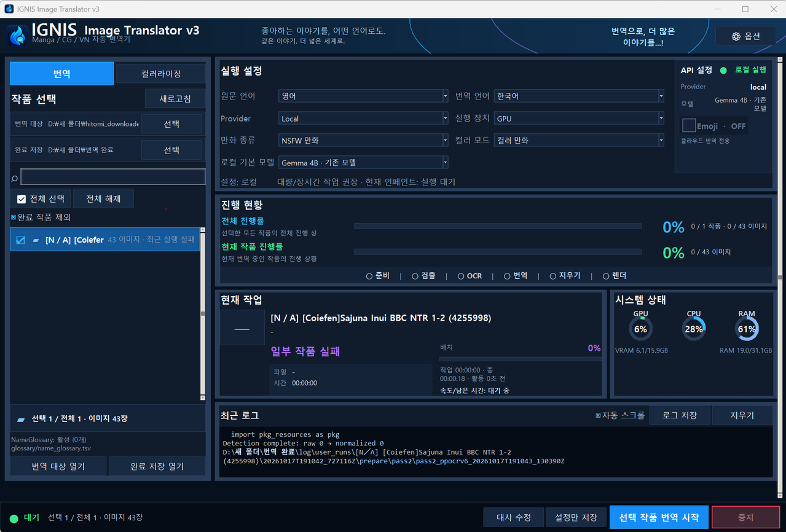The image size is (786, 532).
Task: Toggle 자동 스크롤 checkbox
Action: 598,415
